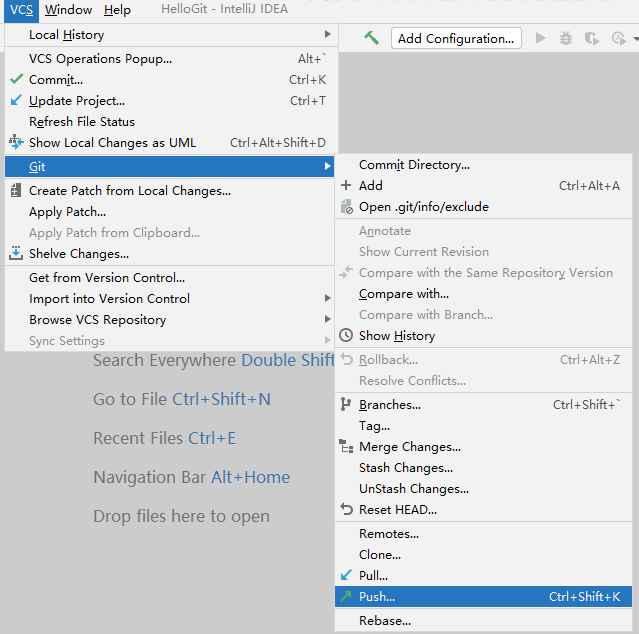The height and width of the screenshot is (634, 639).
Task: Open Remotes... from Git submenu
Action: click(x=483, y=534)
